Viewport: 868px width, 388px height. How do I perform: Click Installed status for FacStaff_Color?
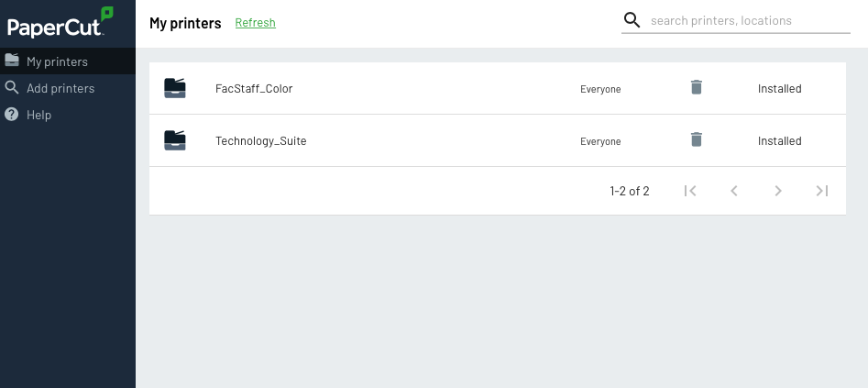779,89
